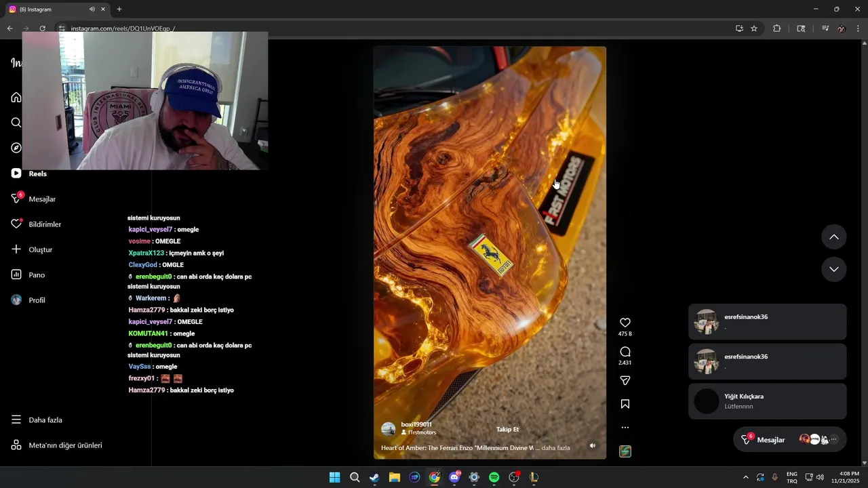
Task: Go back in the browser
Action: click(x=9, y=28)
